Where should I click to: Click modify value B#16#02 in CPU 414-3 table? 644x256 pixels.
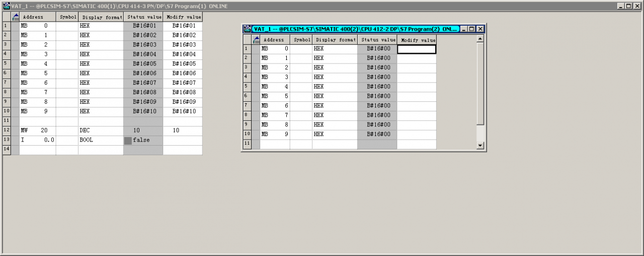click(183, 35)
